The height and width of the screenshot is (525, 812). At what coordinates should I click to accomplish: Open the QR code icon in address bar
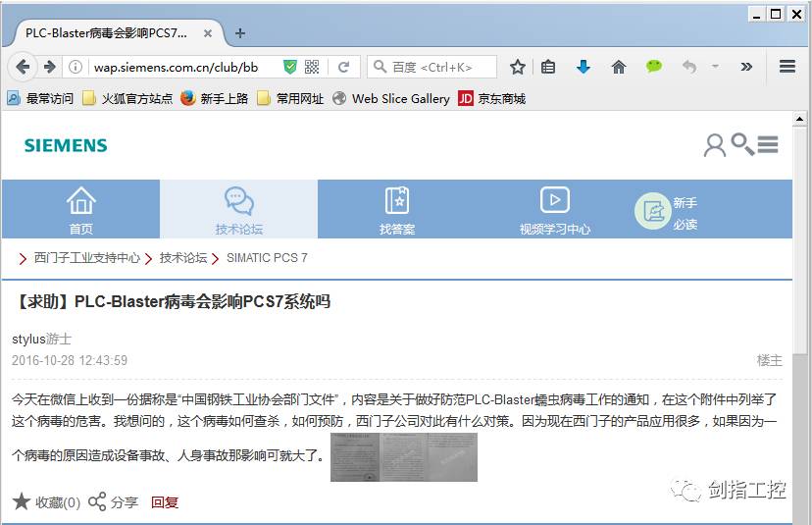312,67
